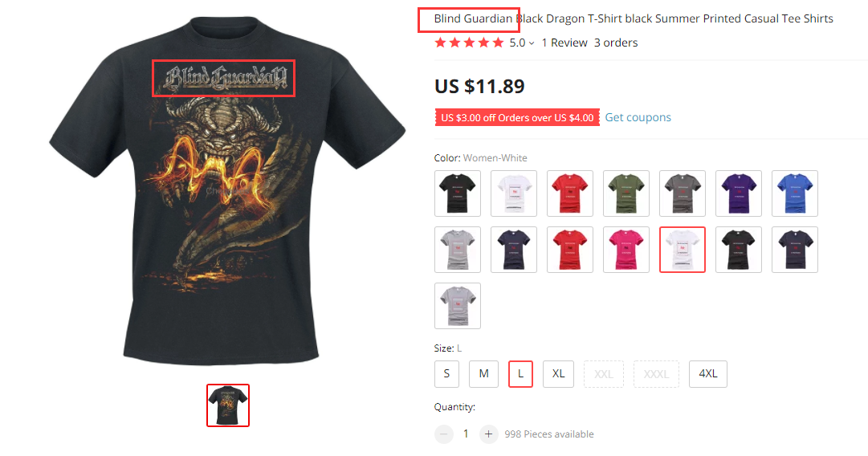Open the 1 Review link
The image size is (868, 456).
pos(564,43)
